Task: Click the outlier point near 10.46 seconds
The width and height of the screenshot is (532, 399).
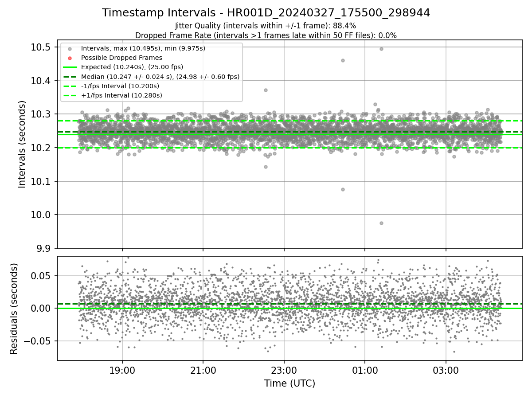Action: [x=343, y=60]
